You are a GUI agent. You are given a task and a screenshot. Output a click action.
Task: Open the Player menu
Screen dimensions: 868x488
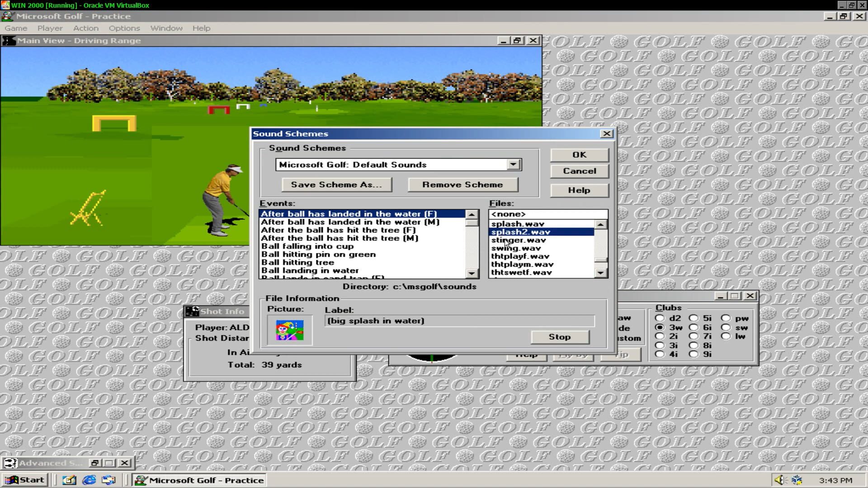point(50,28)
